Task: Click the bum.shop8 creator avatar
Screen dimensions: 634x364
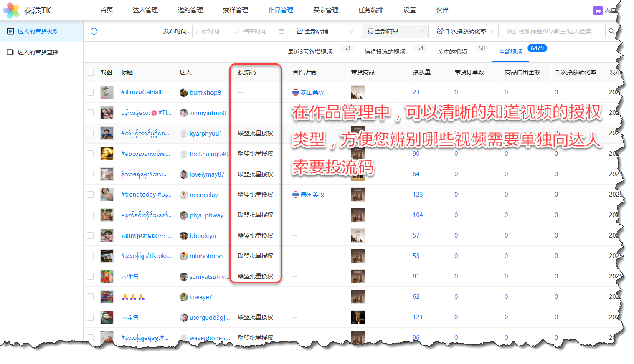Action: click(183, 93)
